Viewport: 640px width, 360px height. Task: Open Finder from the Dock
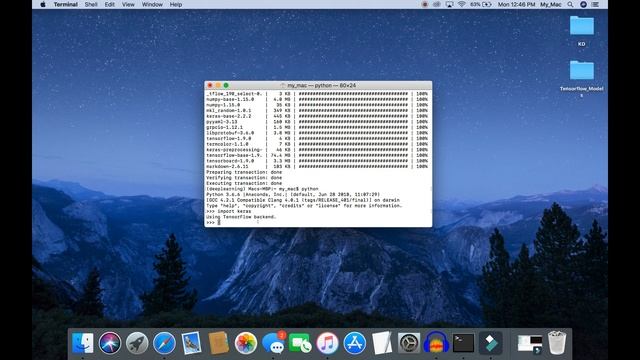(x=82, y=342)
